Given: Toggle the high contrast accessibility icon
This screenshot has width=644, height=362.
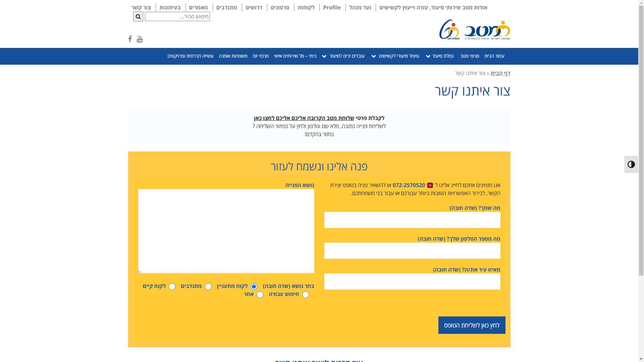Looking at the screenshot, I should point(631,164).
